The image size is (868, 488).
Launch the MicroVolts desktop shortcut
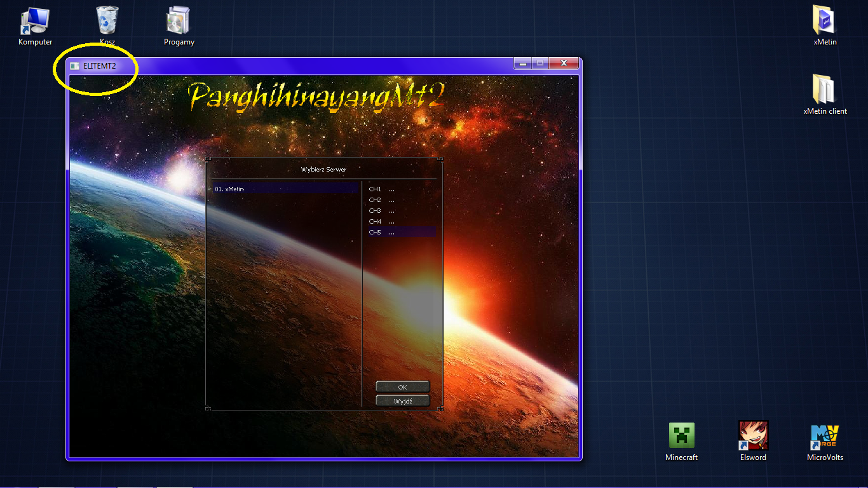point(825,442)
